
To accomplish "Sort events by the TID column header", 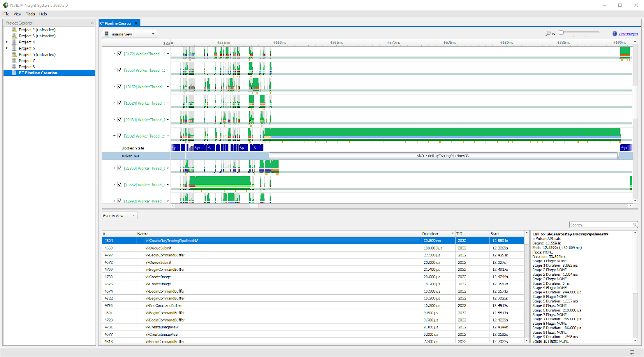I will tap(472, 233).
